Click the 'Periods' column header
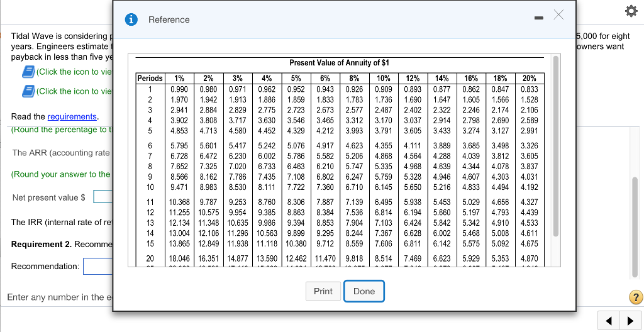 point(150,79)
